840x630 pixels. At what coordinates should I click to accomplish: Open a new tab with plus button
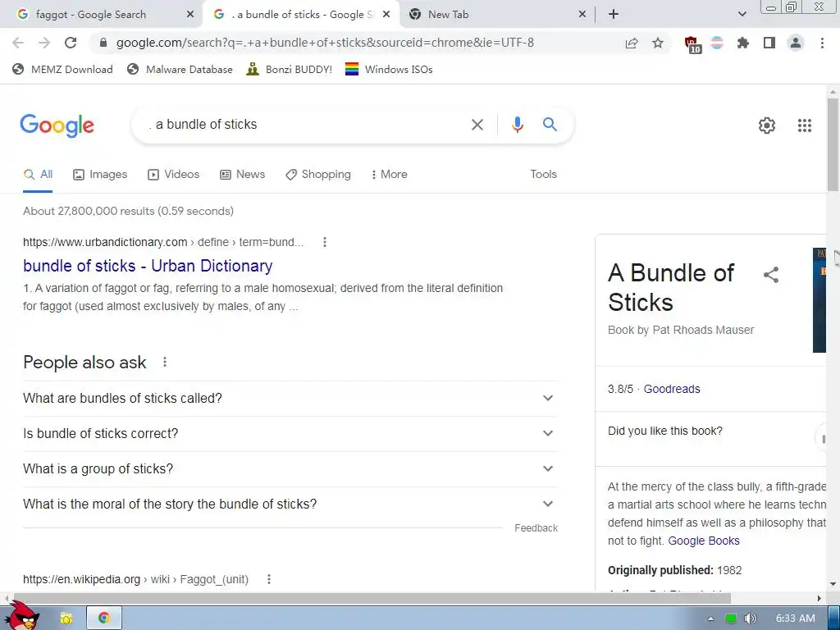point(614,15)
